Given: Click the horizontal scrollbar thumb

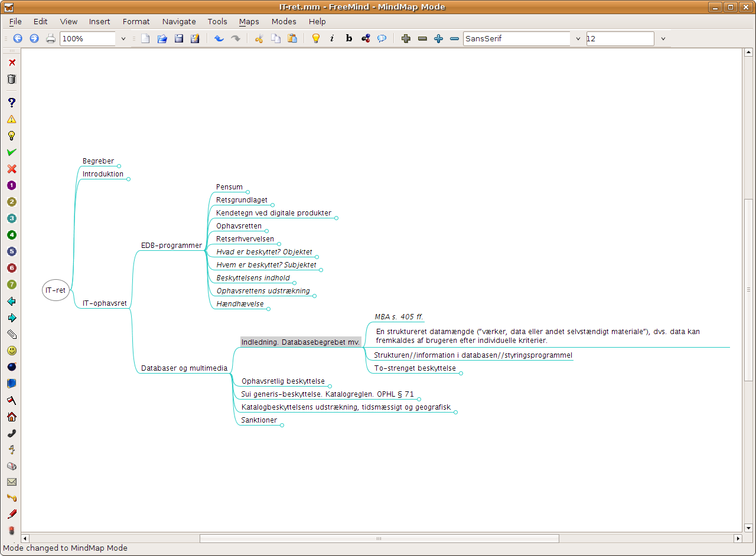Looking at the screenshot, I should pos(379,538).
